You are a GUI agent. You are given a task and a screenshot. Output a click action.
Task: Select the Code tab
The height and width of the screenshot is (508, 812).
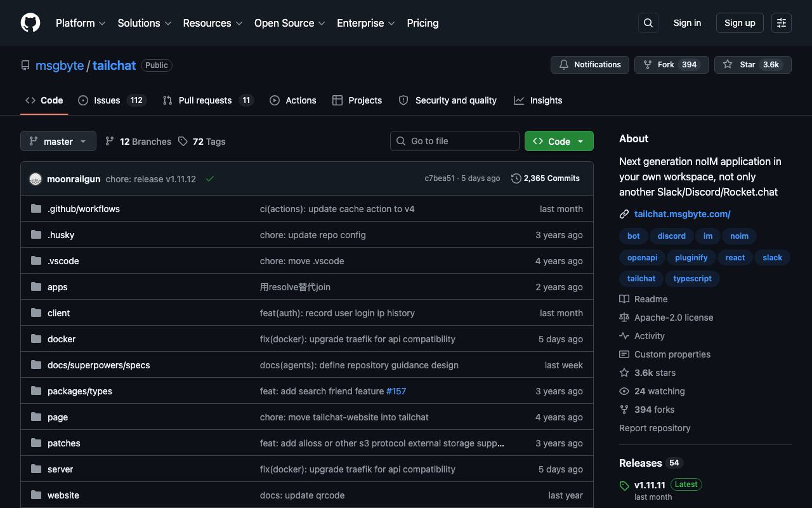coord(44,100)
